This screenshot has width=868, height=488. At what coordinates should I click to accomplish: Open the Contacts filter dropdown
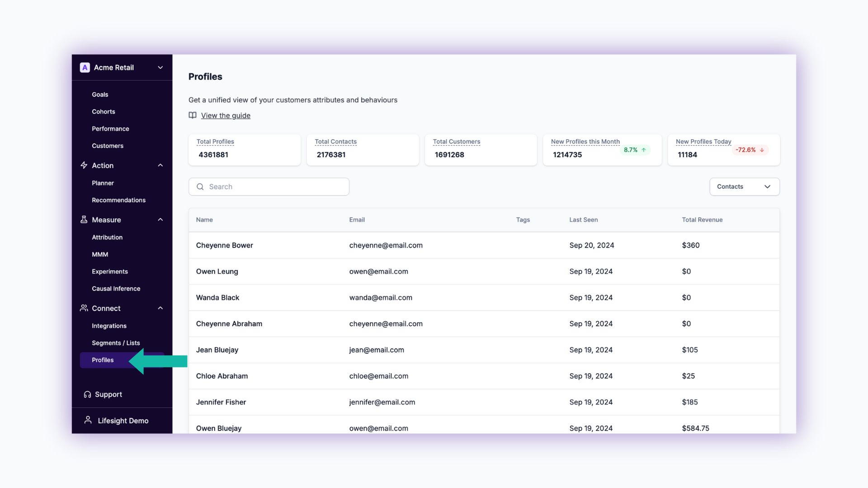[744, 187]
